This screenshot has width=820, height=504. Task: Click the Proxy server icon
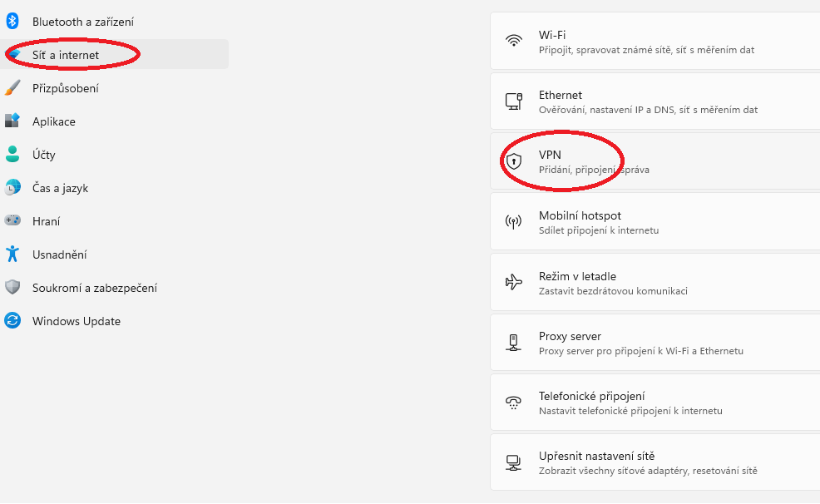[514, 343]
